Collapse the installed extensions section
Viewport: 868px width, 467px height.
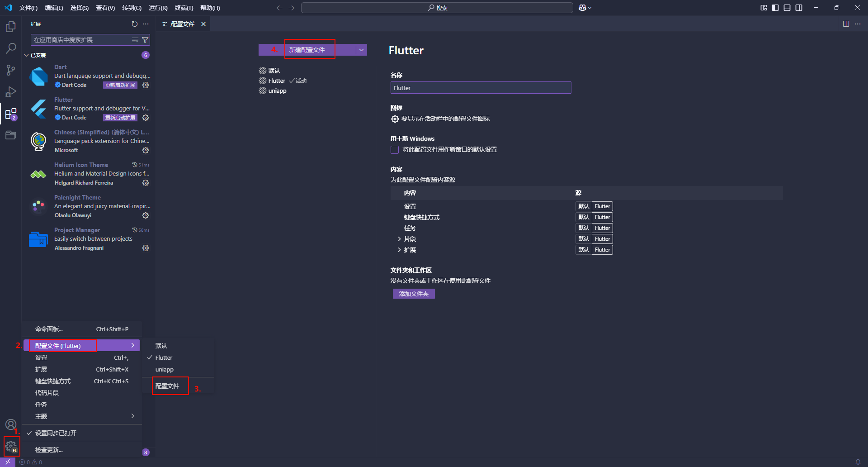coord(26,55)
